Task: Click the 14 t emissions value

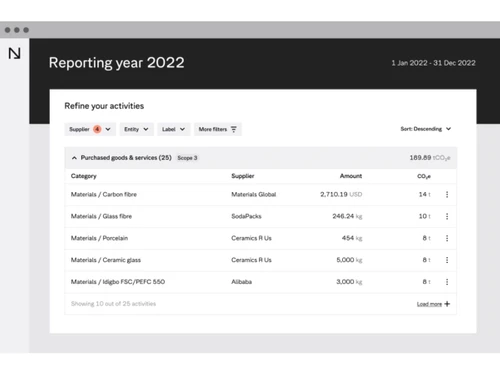Action: click(x=425, y=194)
